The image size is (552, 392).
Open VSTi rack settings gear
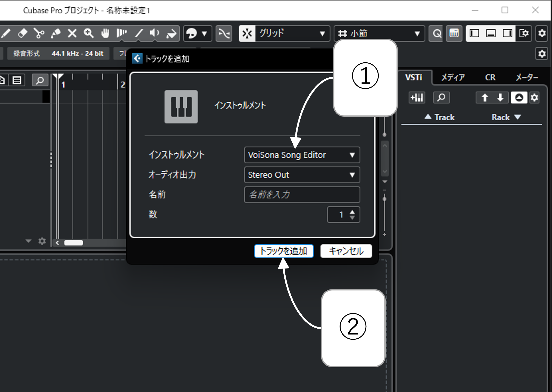[534, 98]
